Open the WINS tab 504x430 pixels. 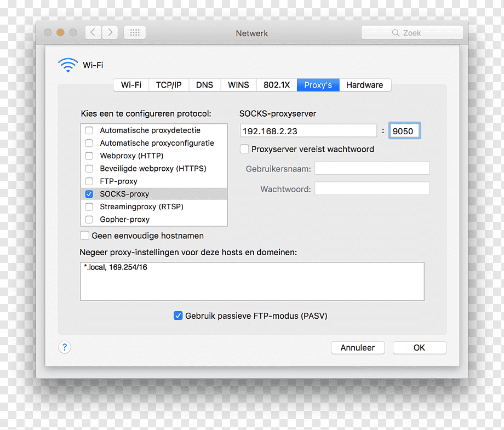(238, 85)
